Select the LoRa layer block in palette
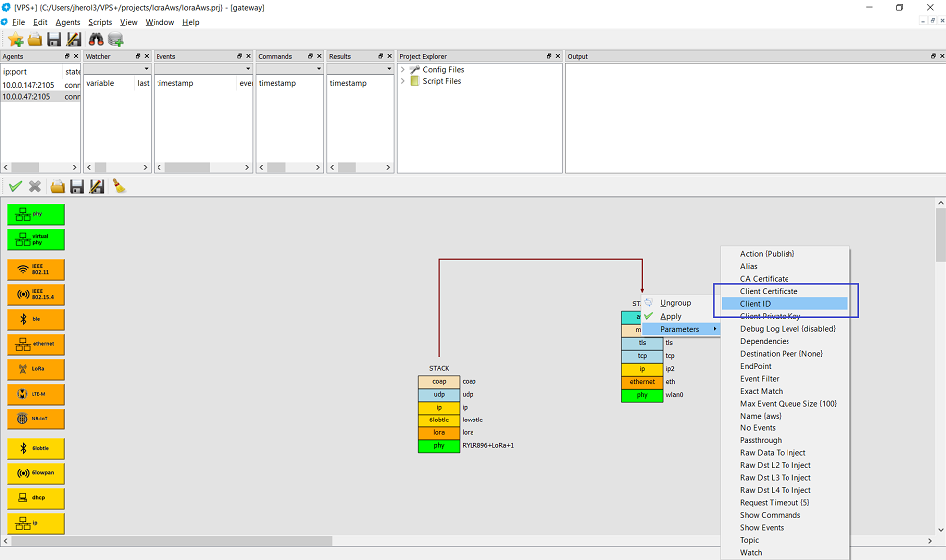The width and height of the screenshot is (946, 560). click(36, 369)
